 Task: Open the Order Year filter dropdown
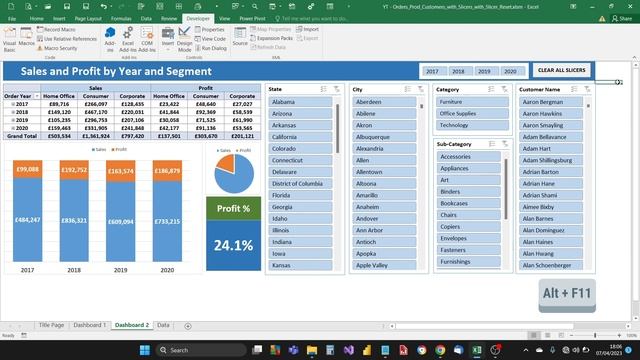pos(37,96)
